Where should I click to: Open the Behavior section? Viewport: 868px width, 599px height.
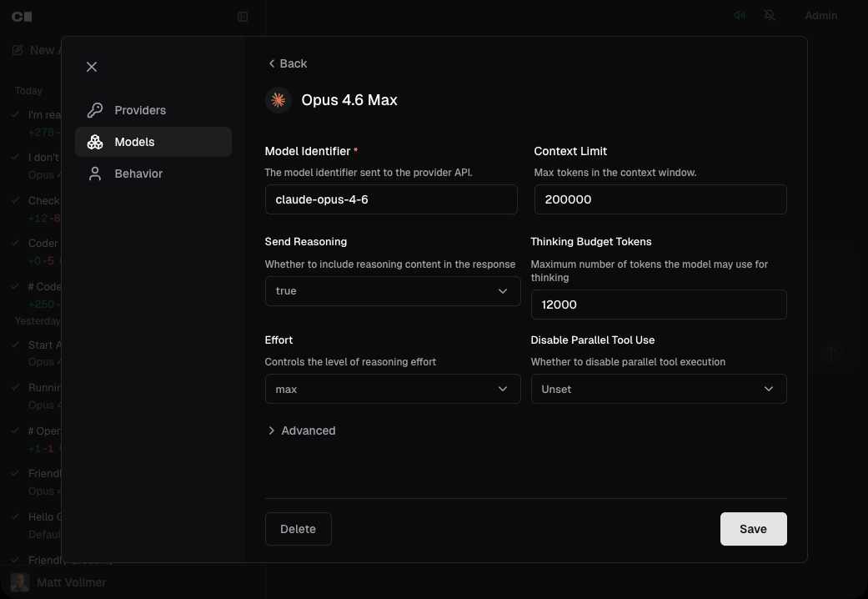coord(153,174)
